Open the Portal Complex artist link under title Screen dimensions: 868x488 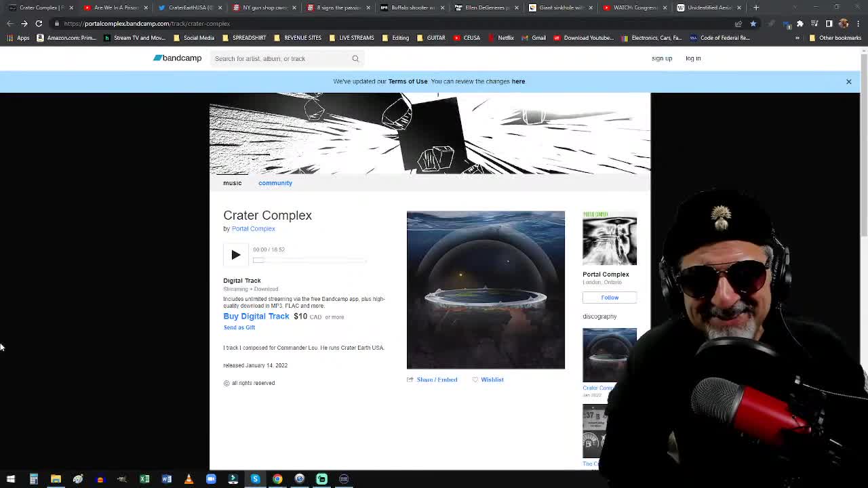pos(254,228)
